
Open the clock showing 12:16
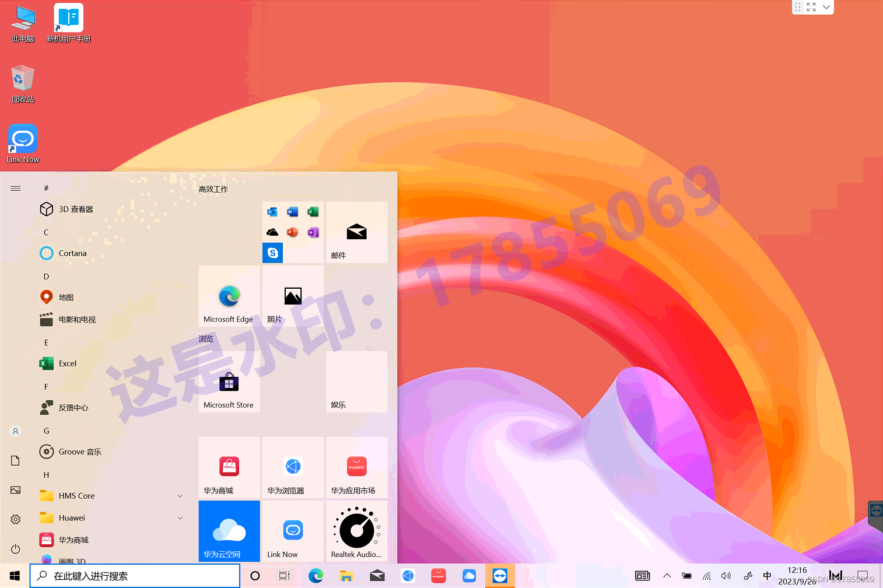797,576
